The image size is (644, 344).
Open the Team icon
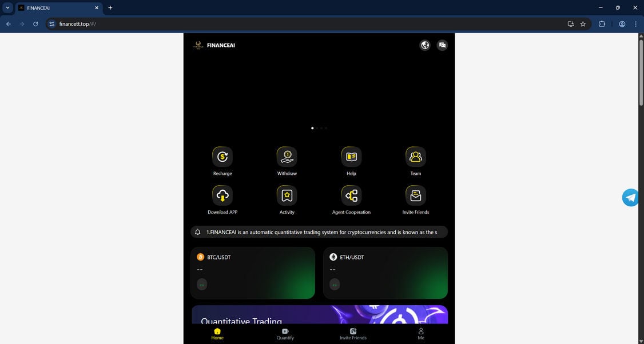(416, 157)
